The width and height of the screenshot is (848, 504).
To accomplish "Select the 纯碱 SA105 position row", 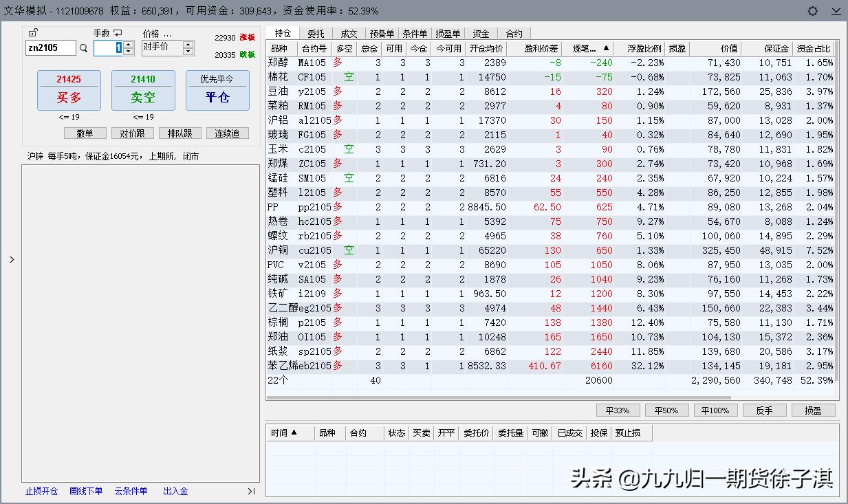I will pyautogui.click(x=550, y=279).
